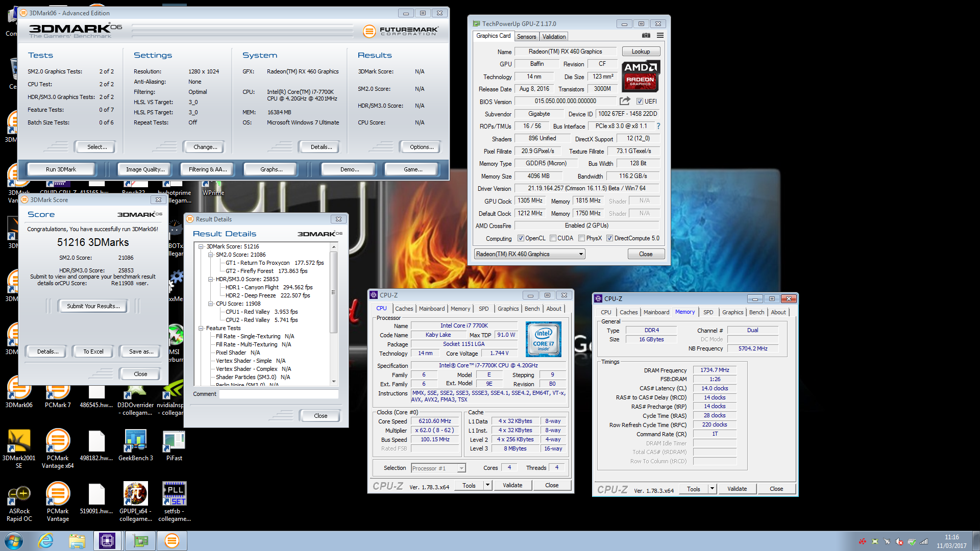
Task: Toggle the DirectCompute 5.0 checkbox
Action: point(609,238)
